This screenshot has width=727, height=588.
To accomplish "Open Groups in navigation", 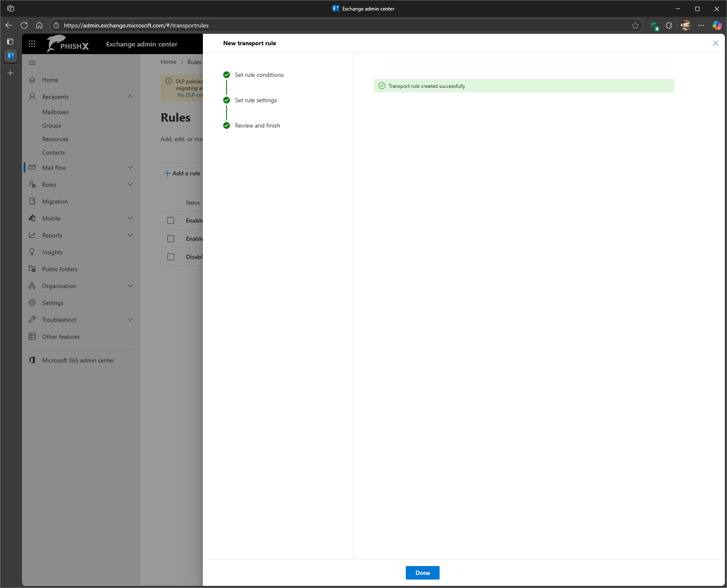I will coord(52,125).
